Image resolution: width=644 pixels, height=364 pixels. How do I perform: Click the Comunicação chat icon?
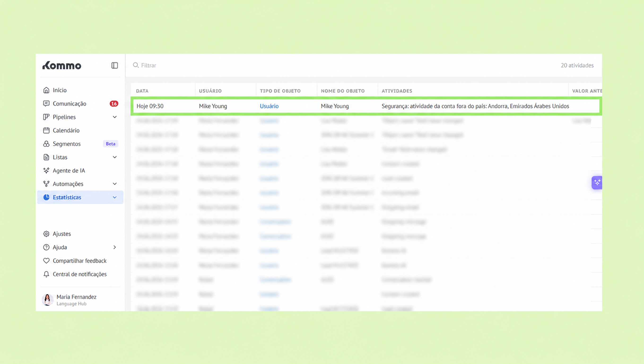(46, 104)
